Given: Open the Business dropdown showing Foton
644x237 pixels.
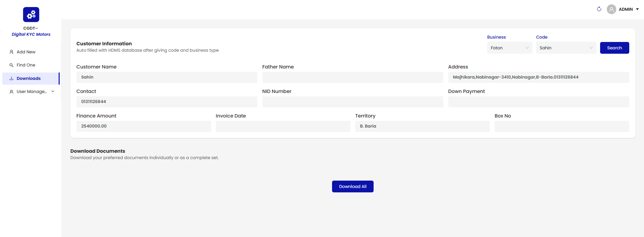Looking at the screenshot, I should click(509, 48).
